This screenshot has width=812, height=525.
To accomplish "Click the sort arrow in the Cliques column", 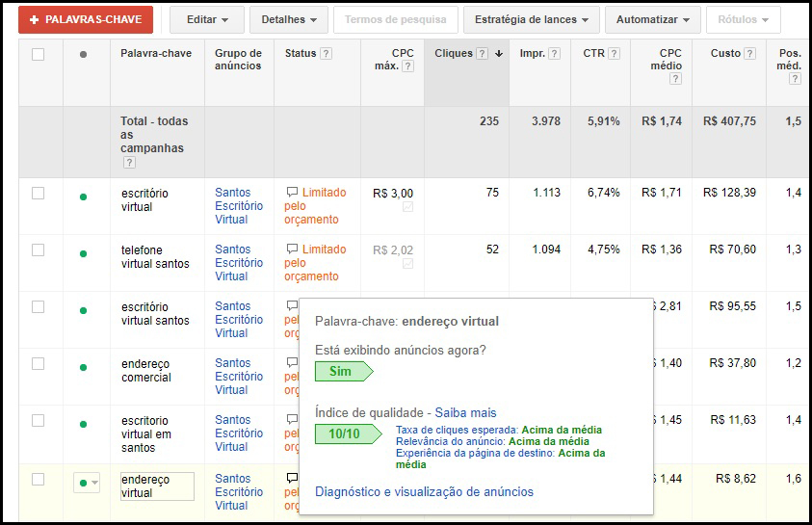I will 499,53.
